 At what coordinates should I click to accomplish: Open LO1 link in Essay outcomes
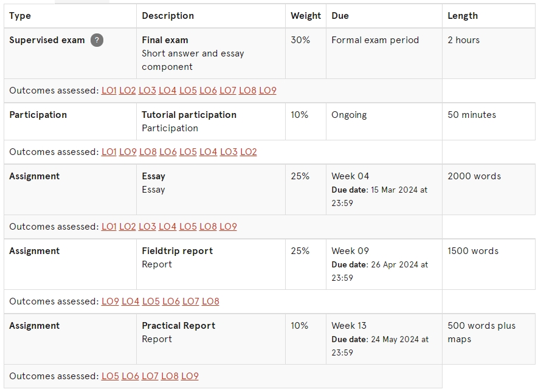pos(109,227)
